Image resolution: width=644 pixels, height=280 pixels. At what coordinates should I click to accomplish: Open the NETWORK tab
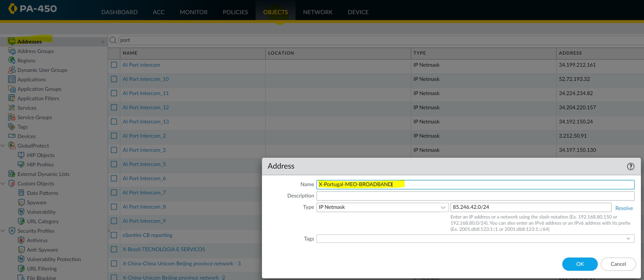(318, 12)
